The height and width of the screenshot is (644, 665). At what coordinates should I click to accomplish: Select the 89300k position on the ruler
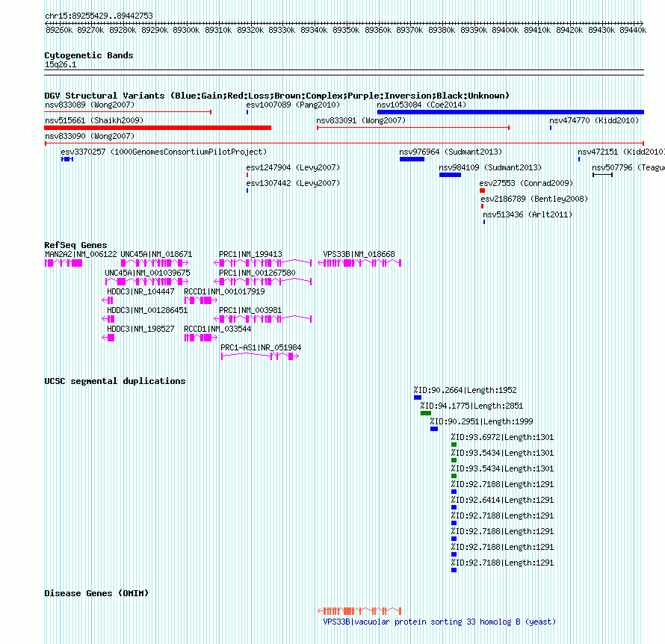[186, 30]
